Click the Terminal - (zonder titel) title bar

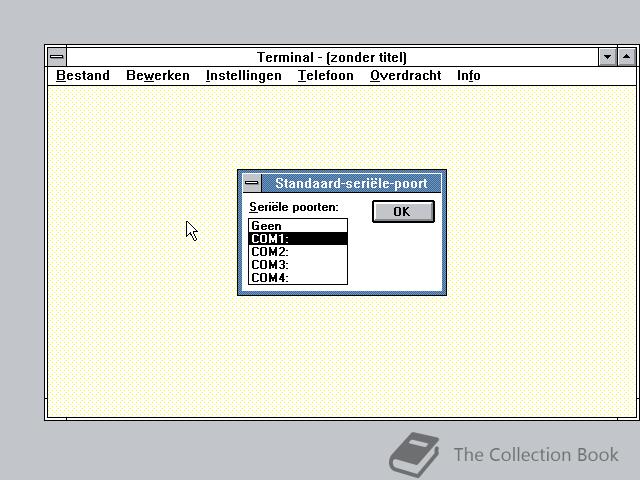tap(332, 57)
